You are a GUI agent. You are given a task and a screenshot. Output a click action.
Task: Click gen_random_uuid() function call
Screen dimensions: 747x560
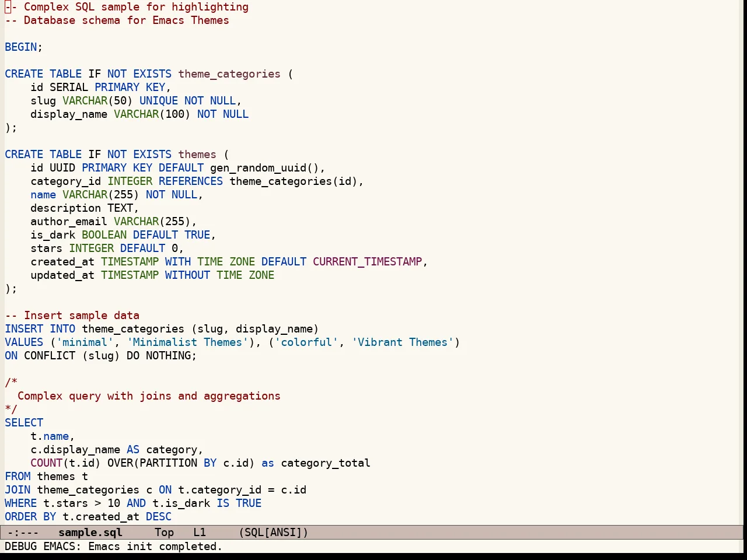(x=264, y=167)
